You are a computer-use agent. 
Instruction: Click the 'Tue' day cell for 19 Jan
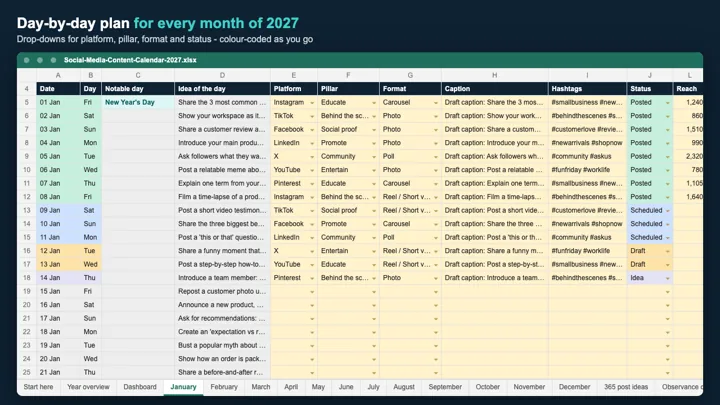click(x=90, y=345)
